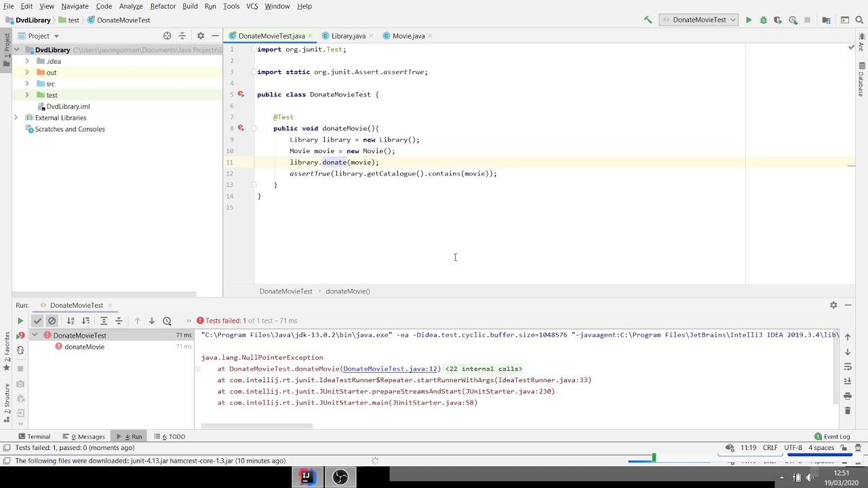868x488 pixels.
Task: Toggle showing passed tests
Action: click(x=37, y=321)
